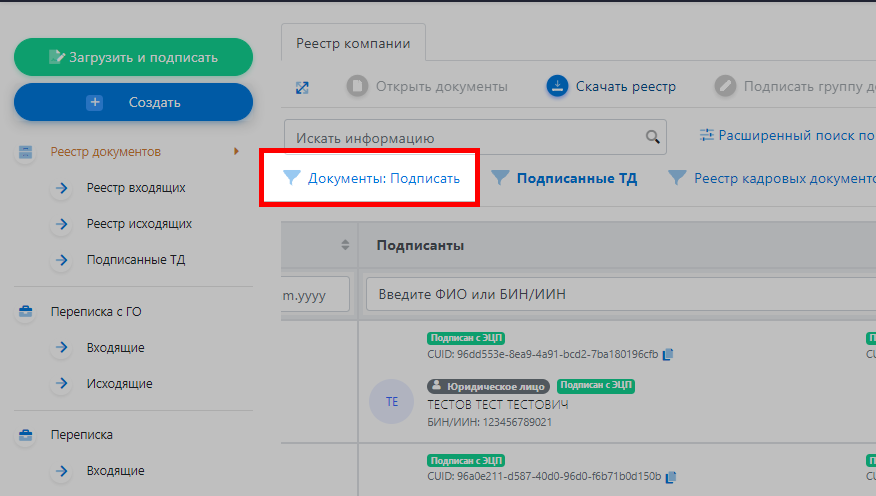Click Подписан с ЭЦП badge above CUID 96dd553e

click(466, 338)
